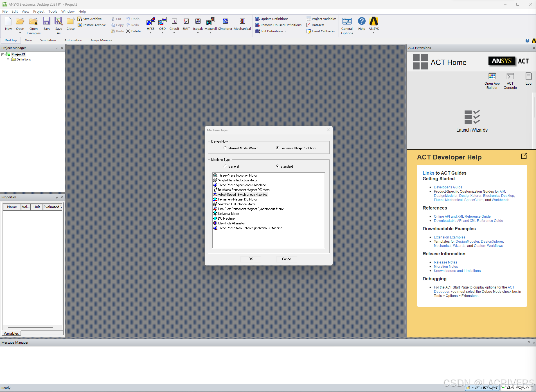Open Event Callbacks

[x=321, y=31]
